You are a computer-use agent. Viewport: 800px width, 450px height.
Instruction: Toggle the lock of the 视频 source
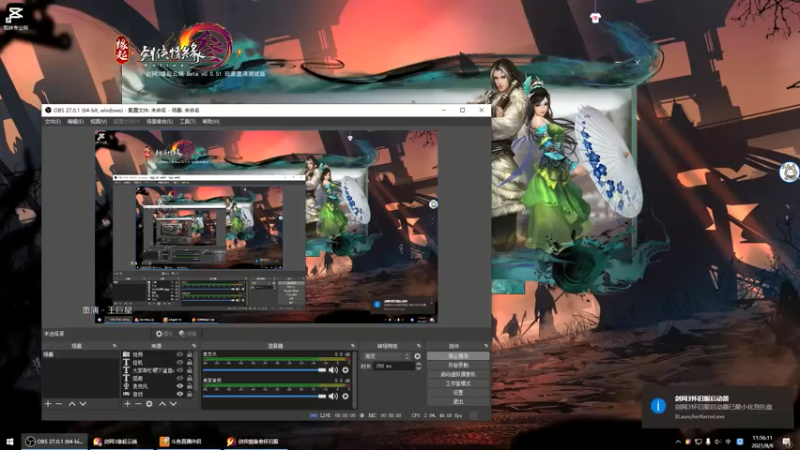190,354
